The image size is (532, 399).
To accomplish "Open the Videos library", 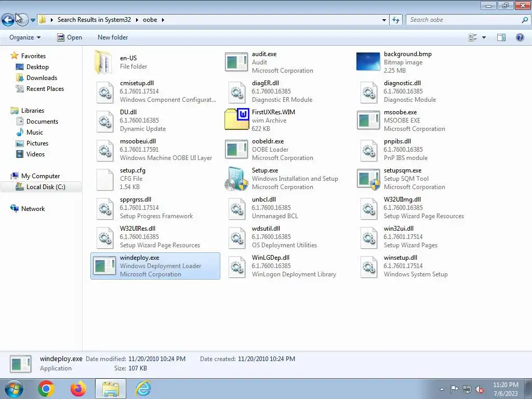I will [35, 154].
